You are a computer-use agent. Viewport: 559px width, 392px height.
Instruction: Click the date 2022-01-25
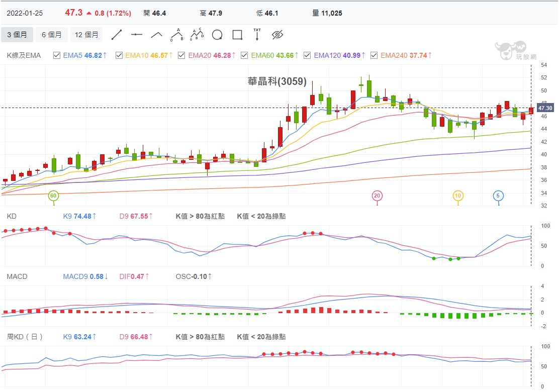pyautogui.click(x=25, y=13)
